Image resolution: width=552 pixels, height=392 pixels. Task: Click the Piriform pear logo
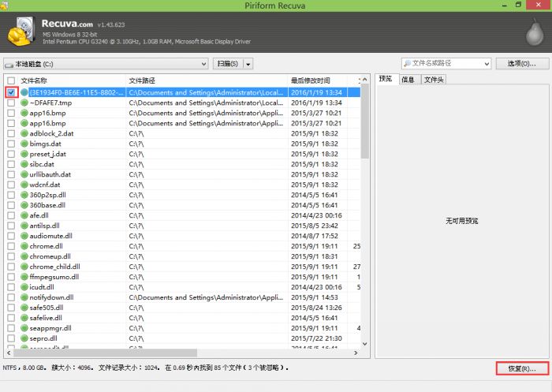point(535,32)
